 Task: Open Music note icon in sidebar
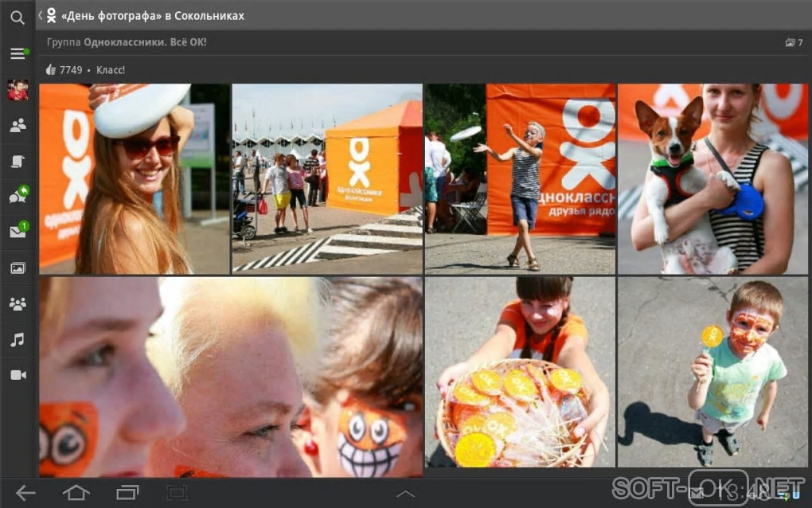(18, 340)
